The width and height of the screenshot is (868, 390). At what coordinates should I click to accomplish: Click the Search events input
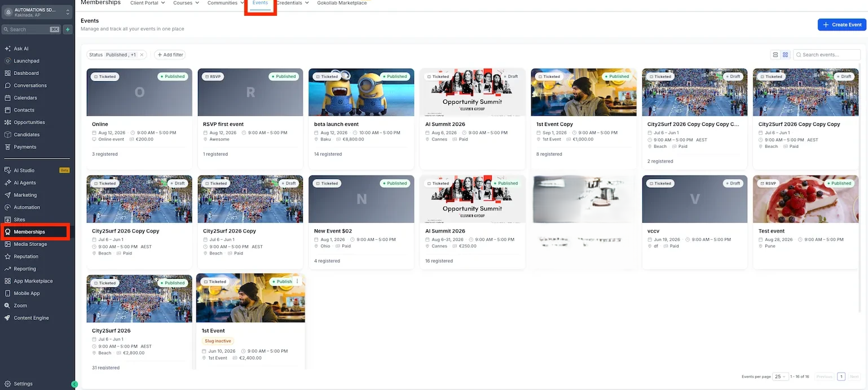tap(827, 55)
